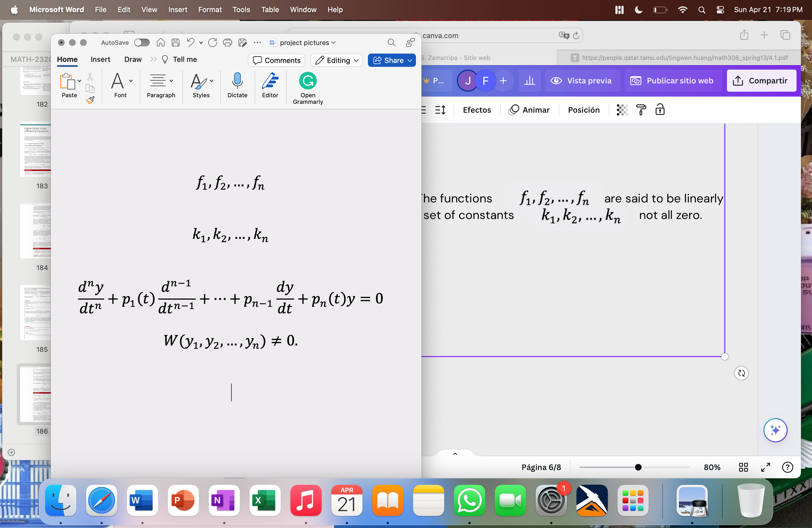Image resolution: width=812 pixels, height=528 pixels.
Task: Click the Comments button
Action: 277,60
